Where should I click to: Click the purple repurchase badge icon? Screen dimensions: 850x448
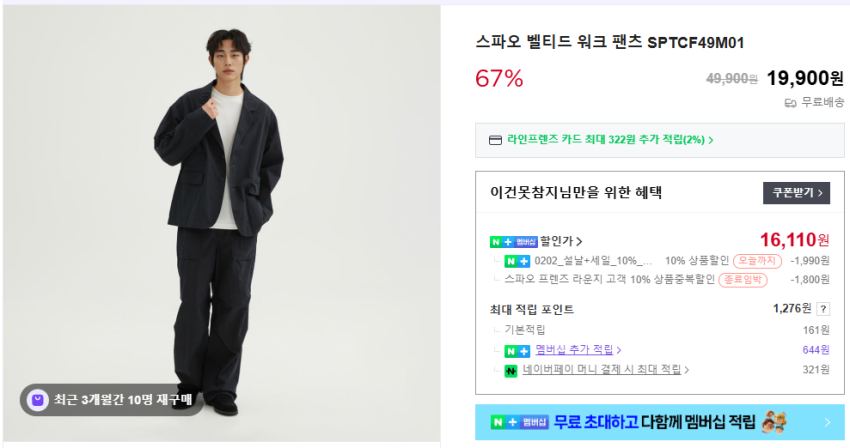38,400
